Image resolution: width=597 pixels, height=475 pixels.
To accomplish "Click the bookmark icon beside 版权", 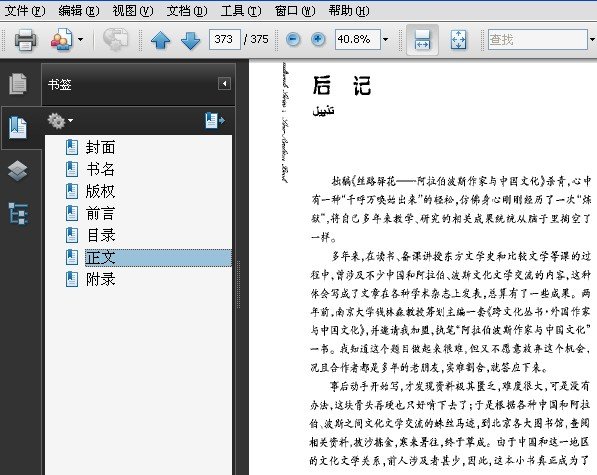I will coord(72,191).
